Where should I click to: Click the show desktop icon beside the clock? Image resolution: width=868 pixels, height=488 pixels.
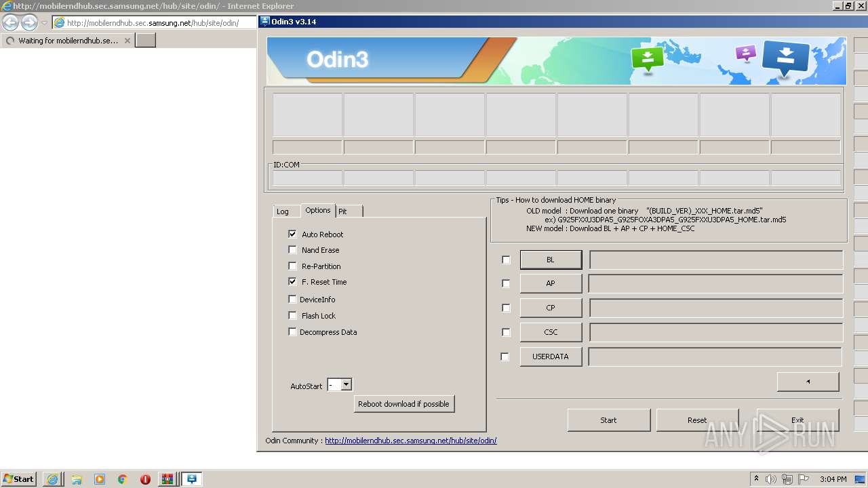[861, 479]
